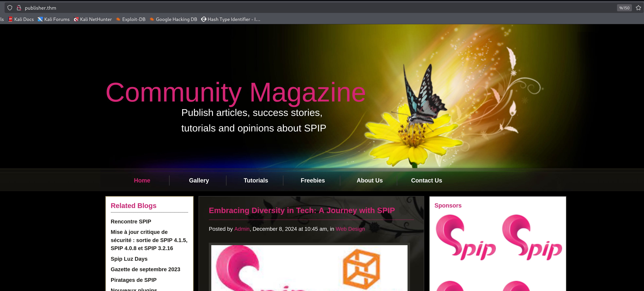This screenshot has width=644, height=291.
Task: Click the insecure padlock site info icon
Action: (x=19, y=8)
